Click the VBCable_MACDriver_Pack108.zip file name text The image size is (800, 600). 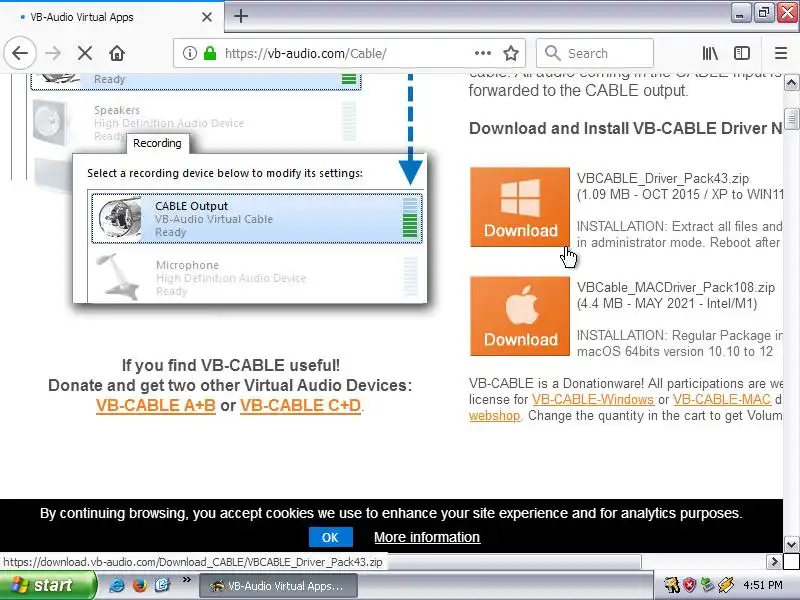(x=676, y=288)
